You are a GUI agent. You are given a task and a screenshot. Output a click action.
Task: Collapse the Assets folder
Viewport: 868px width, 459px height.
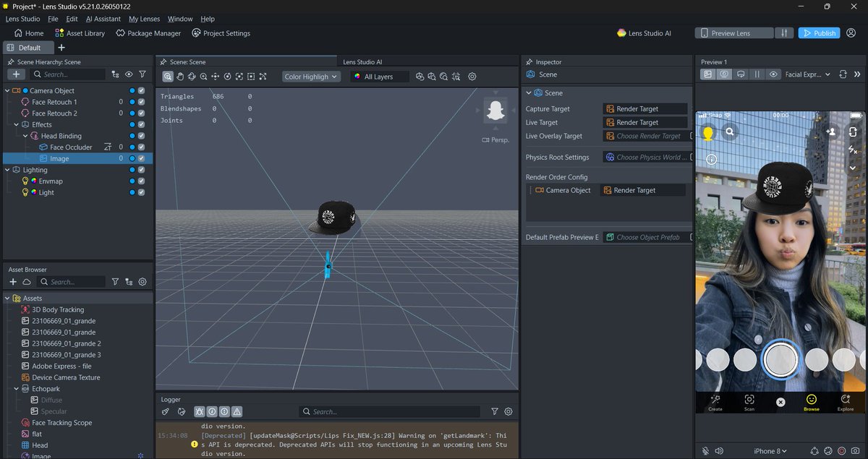tap(7, 299)
